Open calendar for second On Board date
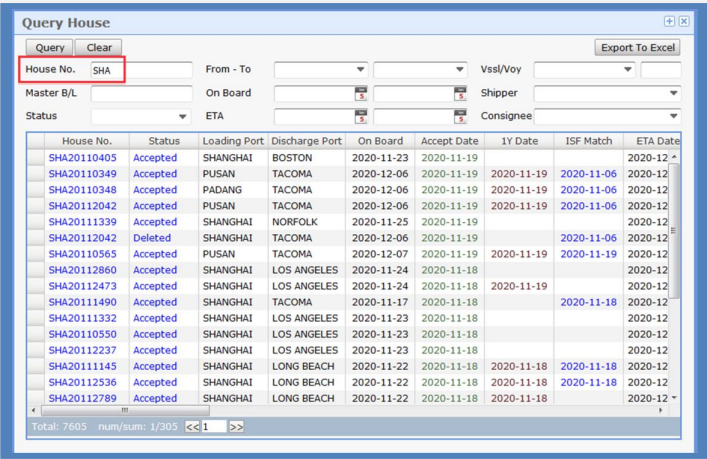The height and width of the screenshot is (459, 707). (x=460, y=94)
